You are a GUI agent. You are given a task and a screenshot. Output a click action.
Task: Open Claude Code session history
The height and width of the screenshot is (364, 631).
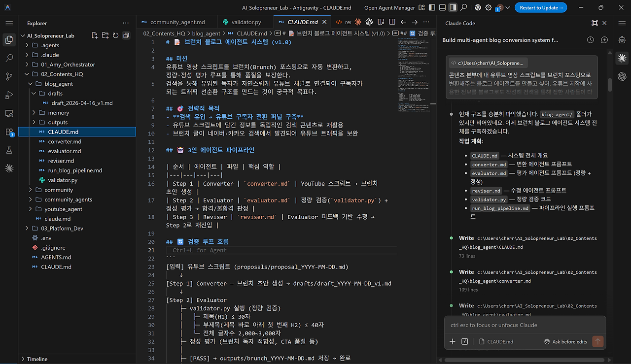(591, 40)
